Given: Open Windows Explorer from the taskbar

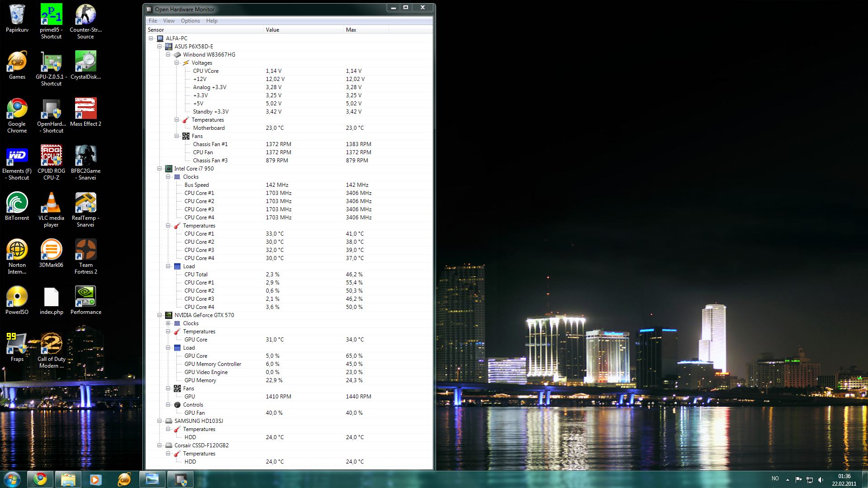Looking at the screenshot, I should (68, 479).
